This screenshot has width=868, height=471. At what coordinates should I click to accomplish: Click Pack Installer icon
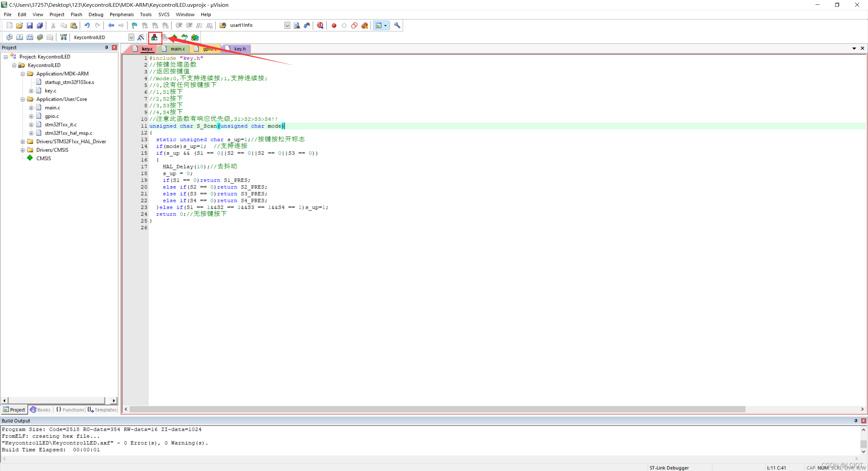coord(195,37)
